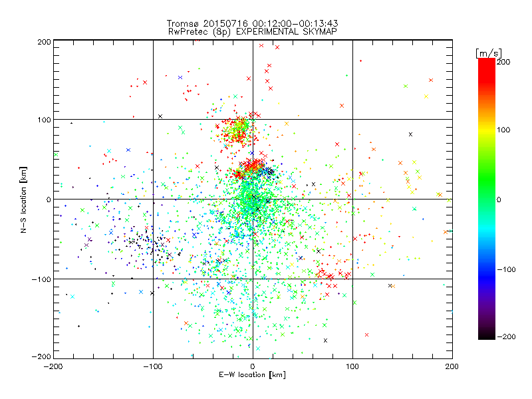Image resolution: width=532 pixels, height=399 pixels.
Task: Click the E-W axis "-100" tick label
Action: [153, 366]
